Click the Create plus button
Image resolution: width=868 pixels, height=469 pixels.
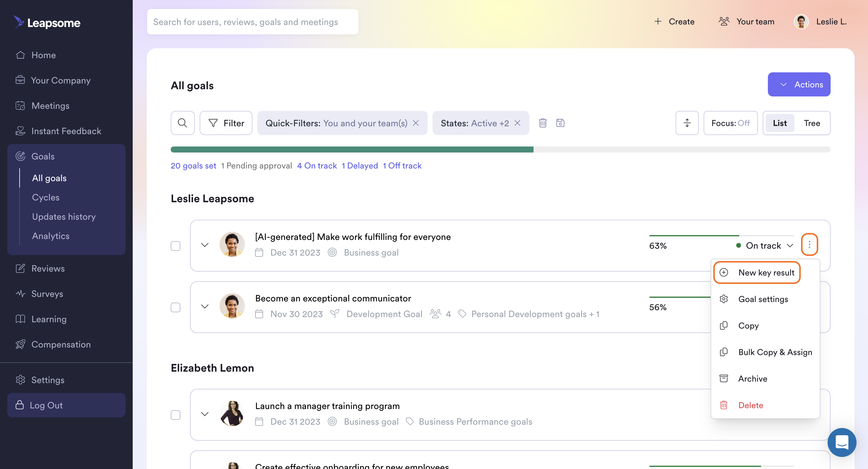[675, 21]
